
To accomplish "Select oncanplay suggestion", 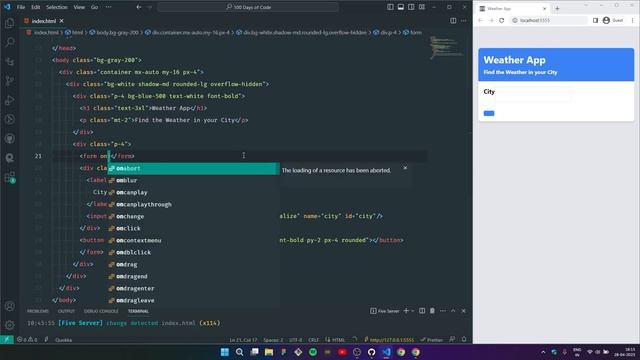I will pyautogui.click(x=193, y=192).
